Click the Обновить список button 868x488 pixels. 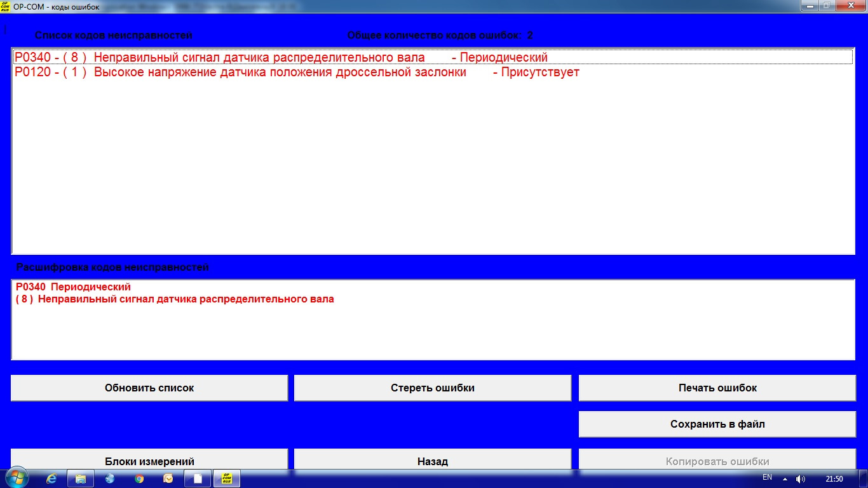149,388
